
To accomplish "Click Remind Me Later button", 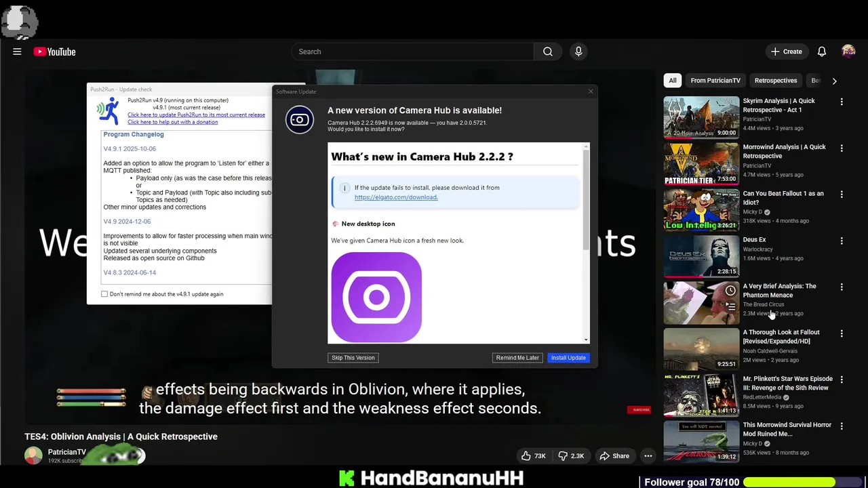I will (x=517, y=358).
